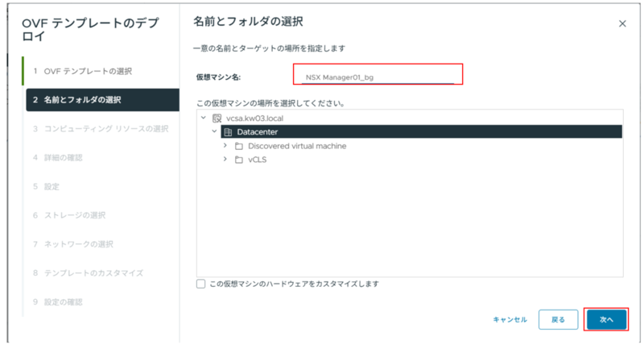
Task: Select step 6 ストレージの選択
Action: tap(69, 215)
